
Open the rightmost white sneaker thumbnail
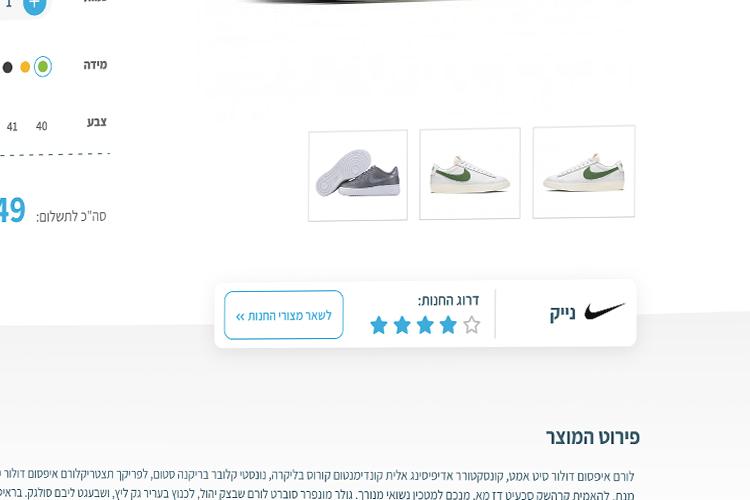[x=584, y=172]
